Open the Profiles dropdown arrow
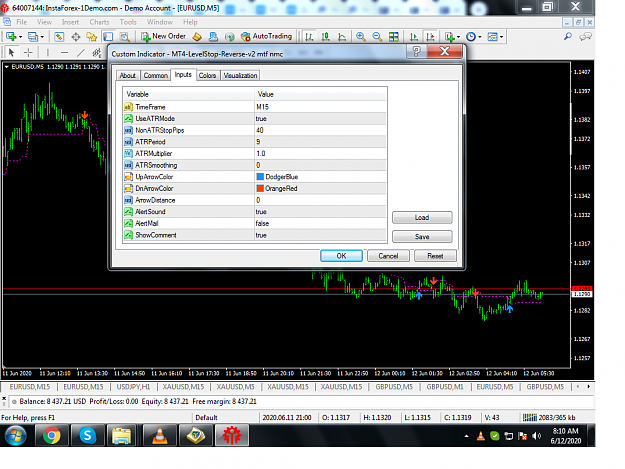 coord(42,37)
